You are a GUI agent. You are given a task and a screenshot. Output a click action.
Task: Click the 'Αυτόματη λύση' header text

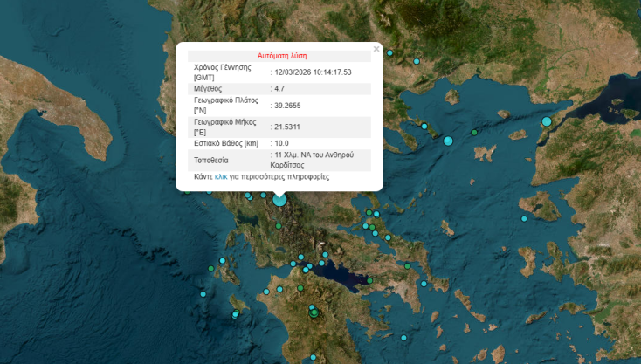282,56
